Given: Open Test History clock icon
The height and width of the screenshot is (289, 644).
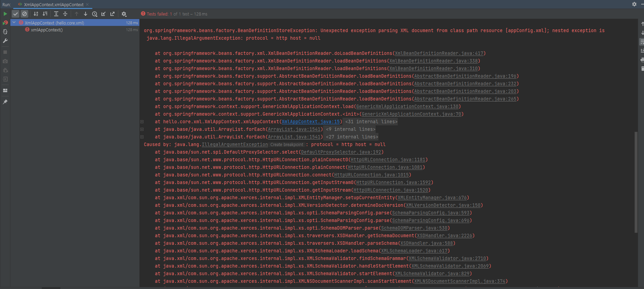Looking at the screenshot, I should pos(95,14).
